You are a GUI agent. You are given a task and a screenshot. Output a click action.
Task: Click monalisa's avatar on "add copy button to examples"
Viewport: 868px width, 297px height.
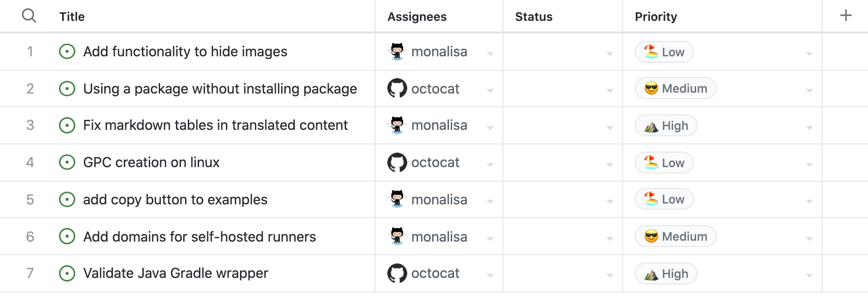click(397, 199)
